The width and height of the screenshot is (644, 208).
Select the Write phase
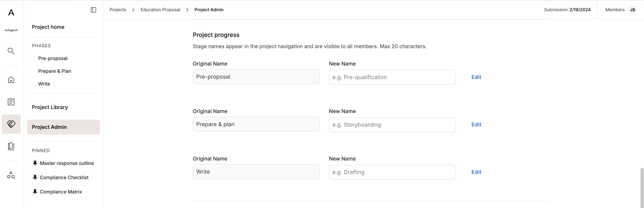pyautogui.click(x=44, y=84)
